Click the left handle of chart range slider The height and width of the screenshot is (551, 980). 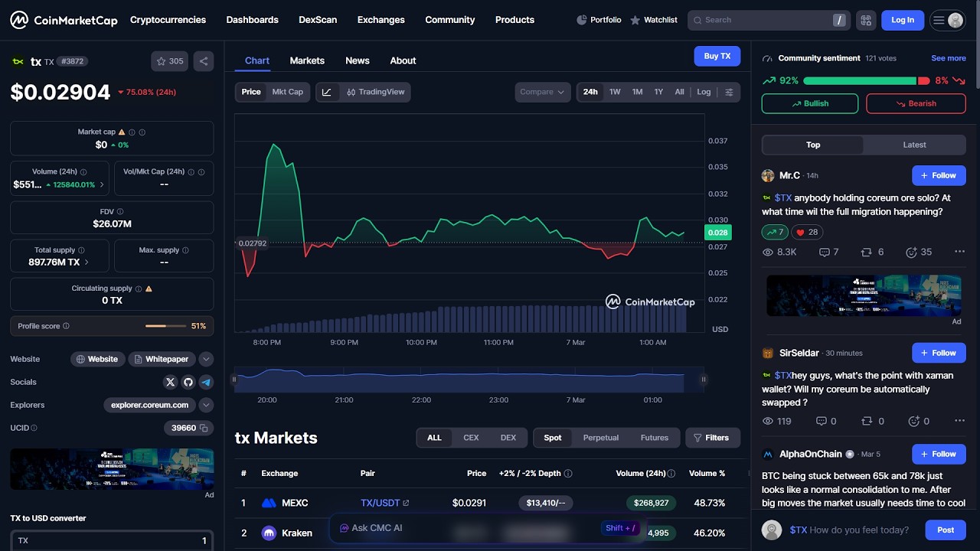pos(235,379)
